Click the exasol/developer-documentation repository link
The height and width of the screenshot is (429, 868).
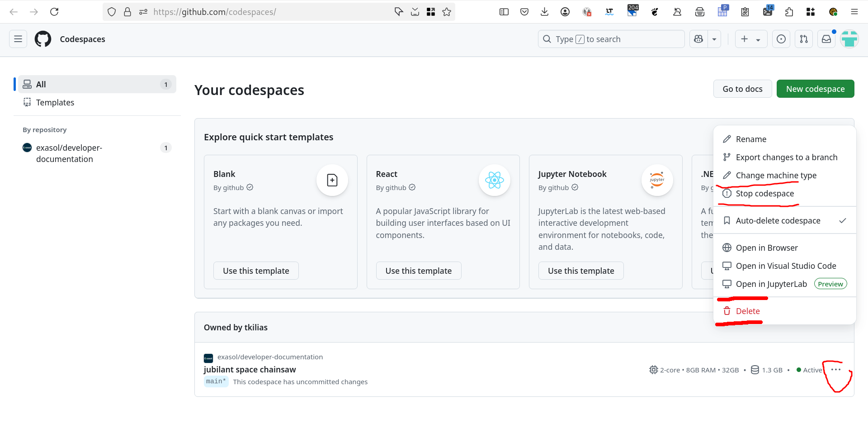pos(270,357)
